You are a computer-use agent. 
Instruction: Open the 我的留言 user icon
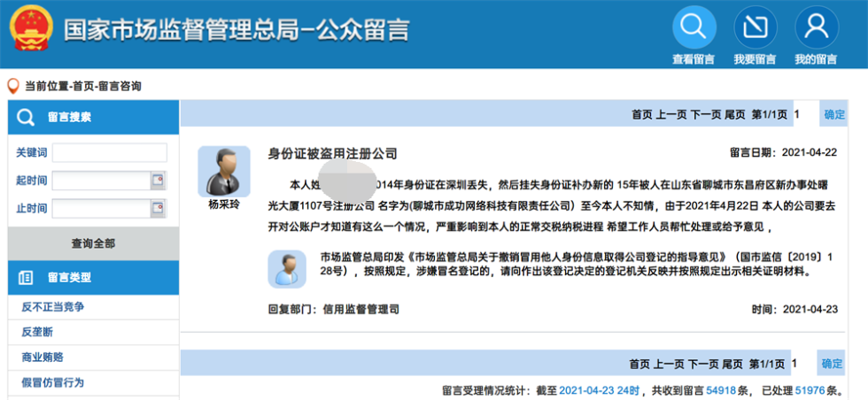[x=816, y=28]
